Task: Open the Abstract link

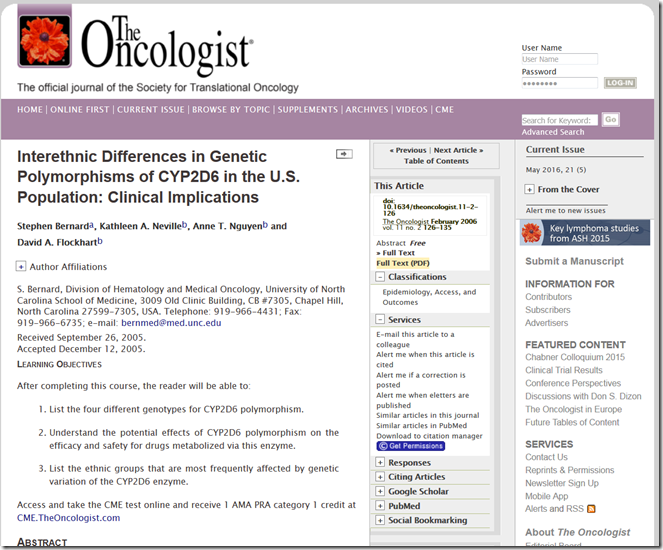Action: tap(391, 243)
